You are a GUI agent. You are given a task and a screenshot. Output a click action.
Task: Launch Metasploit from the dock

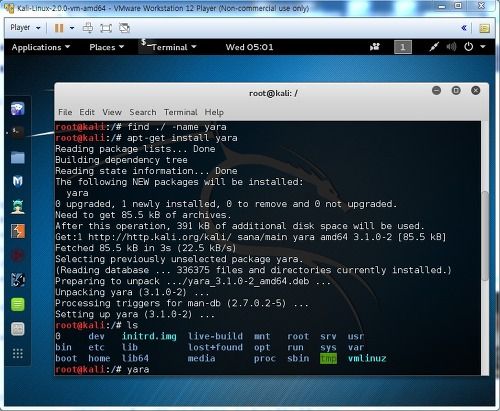pyautogui.click(x=18, y=181)
